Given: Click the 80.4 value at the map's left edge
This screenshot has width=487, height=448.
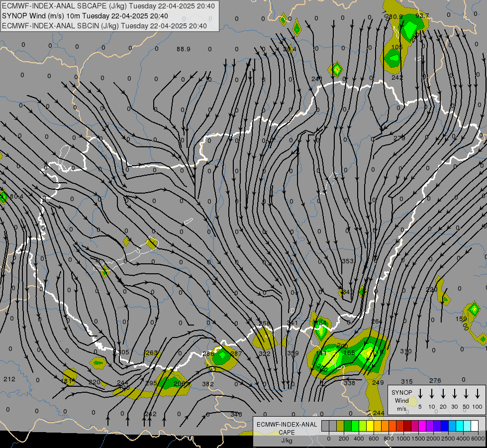Looking at the screenshot, I should coord(16,197).
